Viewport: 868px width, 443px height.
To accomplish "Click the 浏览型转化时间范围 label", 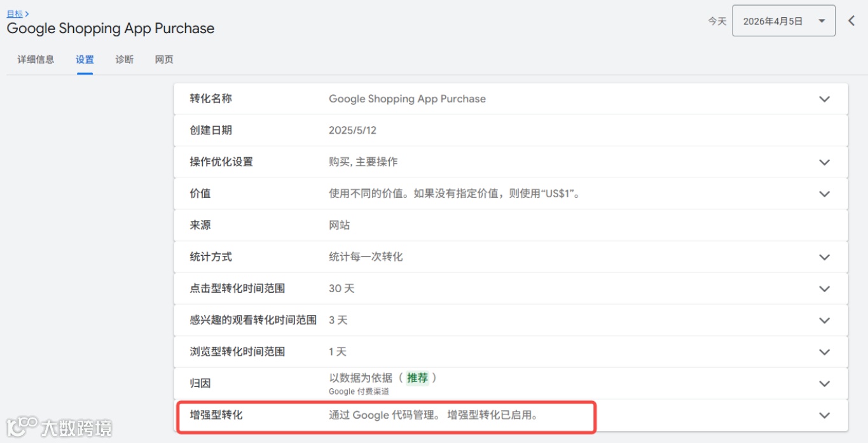I will (x=237, y=351).
